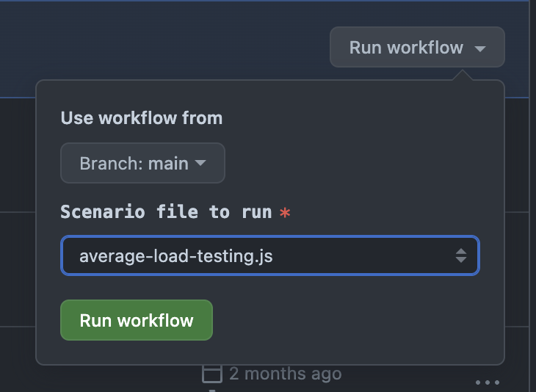Click the up-down arrows in the scenario select
The height and width of the screenshot is (392, 536).
460,255
